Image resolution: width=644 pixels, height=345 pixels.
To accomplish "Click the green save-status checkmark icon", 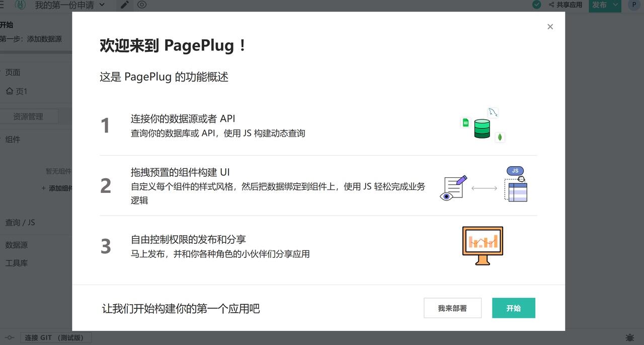I will [536, 5].
